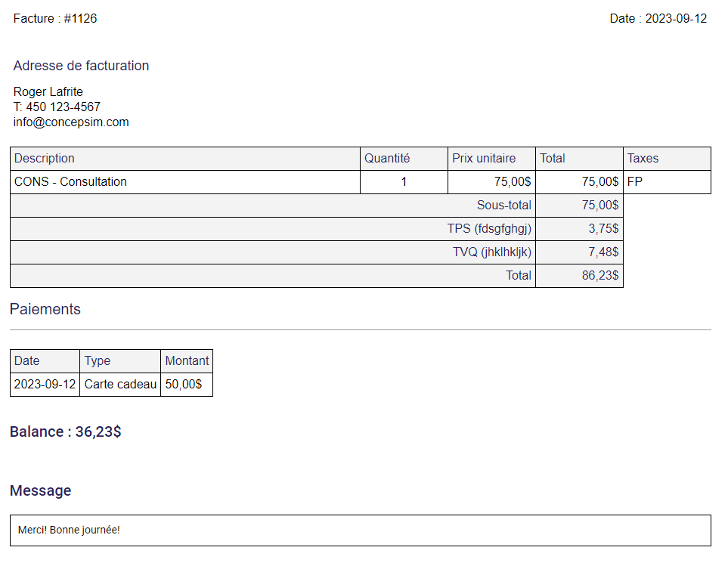
Task: Click the TPS (fdsgfghgj) tax row
Action: click(489, 229)
